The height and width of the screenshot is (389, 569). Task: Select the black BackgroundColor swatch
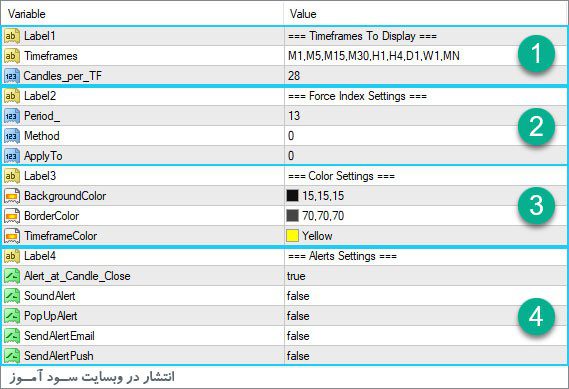click(292, 196)
